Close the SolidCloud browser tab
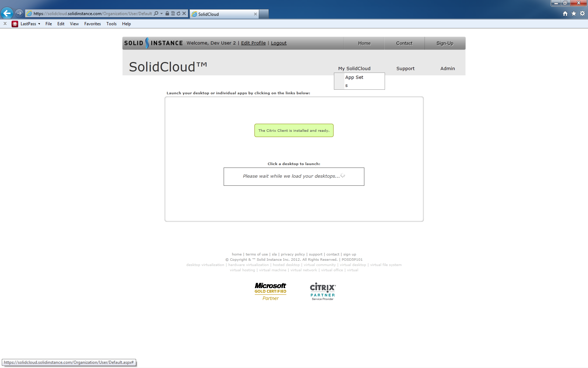The width and height of the screenshot is (588, 368). (255, 14)
